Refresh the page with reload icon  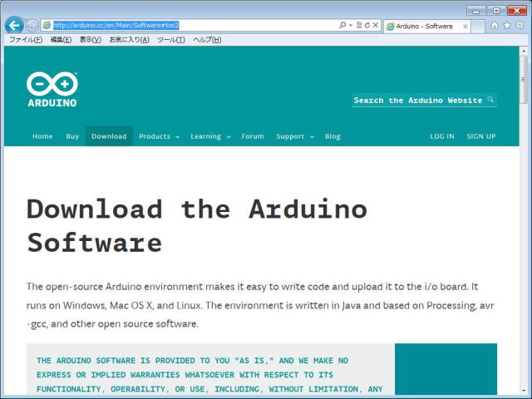tap(367, 25)
